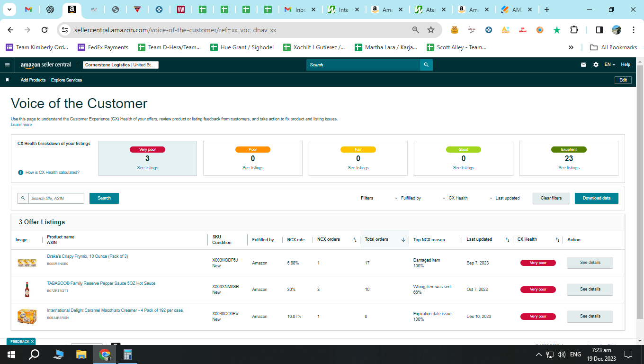Open the Learn more link
The width and height of the screenshot is (644, 364).
pyautogui.click(x=21, y=125)
